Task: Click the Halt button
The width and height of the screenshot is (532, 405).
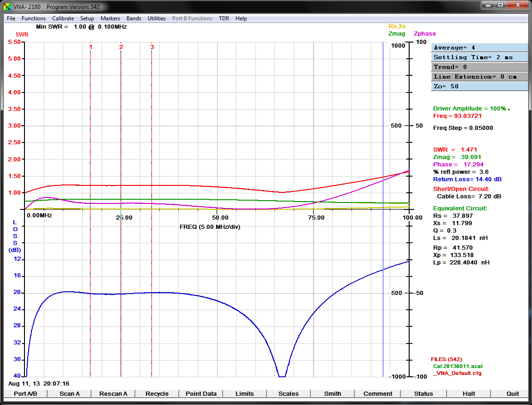Action: coord(469,394)
